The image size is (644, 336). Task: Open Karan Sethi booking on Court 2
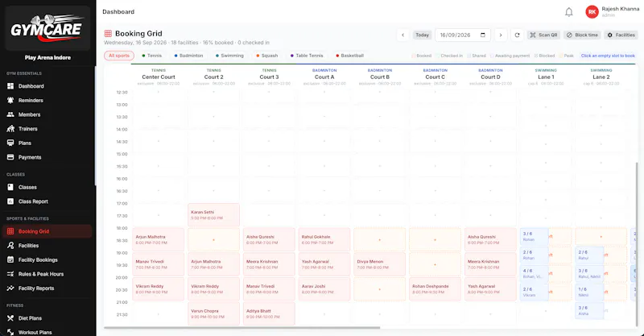213,214
